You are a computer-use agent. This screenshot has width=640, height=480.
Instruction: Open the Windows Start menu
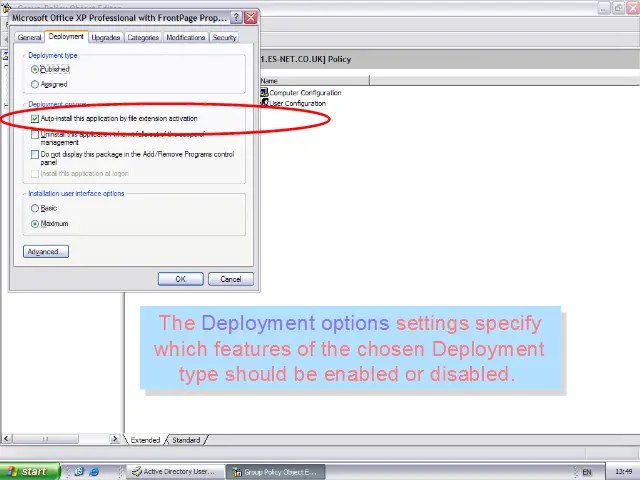pos(28,471)
